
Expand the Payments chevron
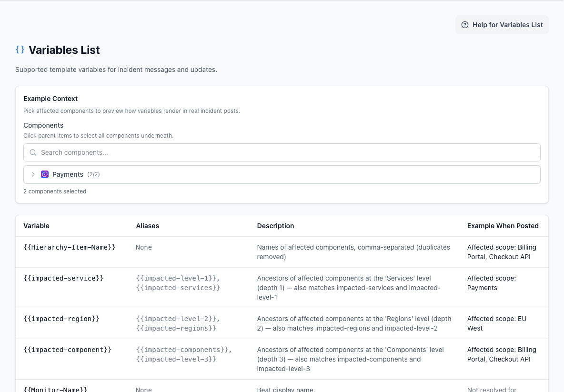click(33, 174)
